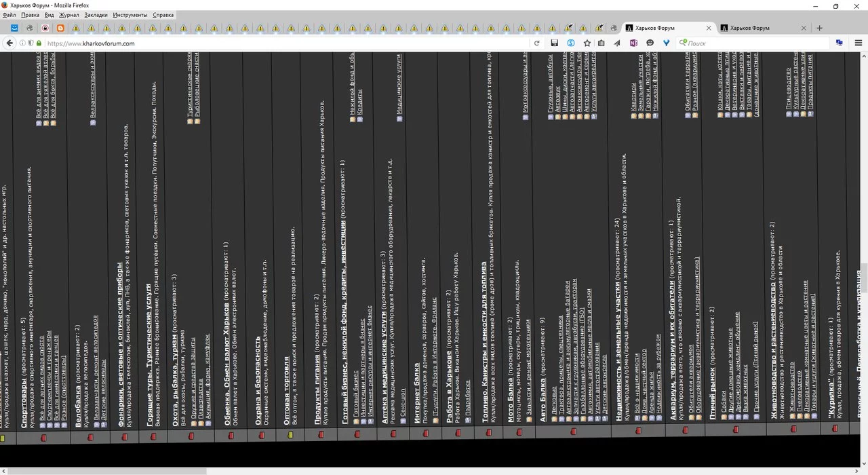
Task: Open the Оптовая торговля forum link
Action: [287, 390]
